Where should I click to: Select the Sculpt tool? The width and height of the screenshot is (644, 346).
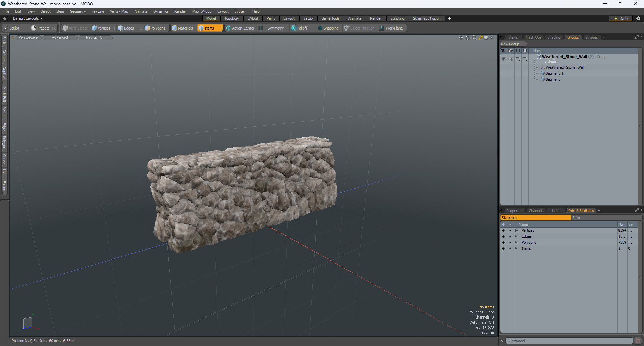pos(15,28)
